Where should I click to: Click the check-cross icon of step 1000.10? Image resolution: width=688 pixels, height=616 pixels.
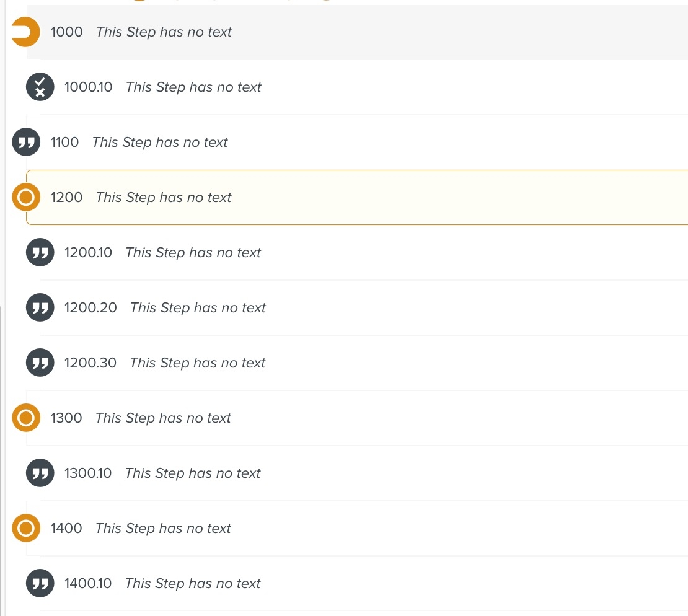pos(40,87)
